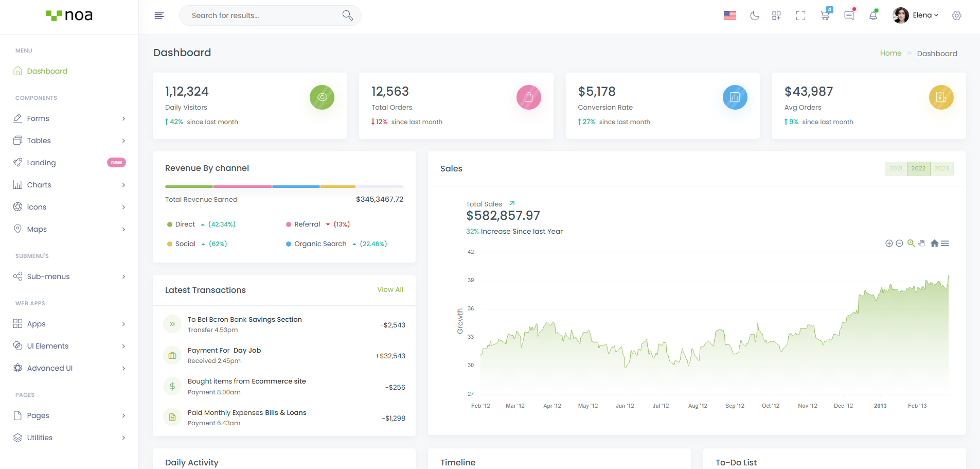980x469 pixels.
Task: Click the Ecommerce site dollar icon
Action: (x=172, y=386)
